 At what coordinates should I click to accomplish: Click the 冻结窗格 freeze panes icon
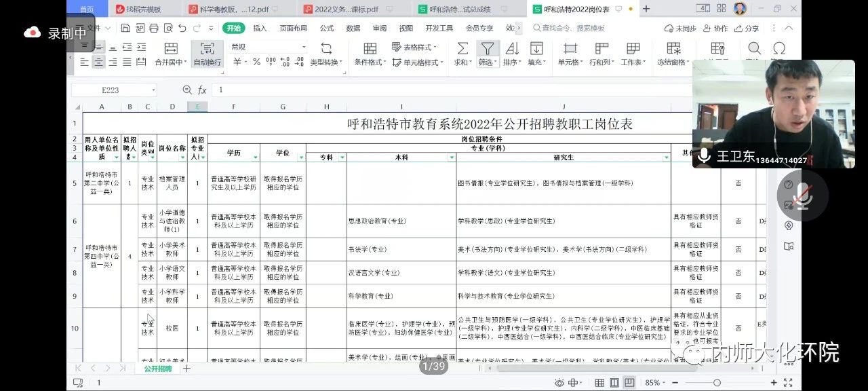[x=673, y=49]
